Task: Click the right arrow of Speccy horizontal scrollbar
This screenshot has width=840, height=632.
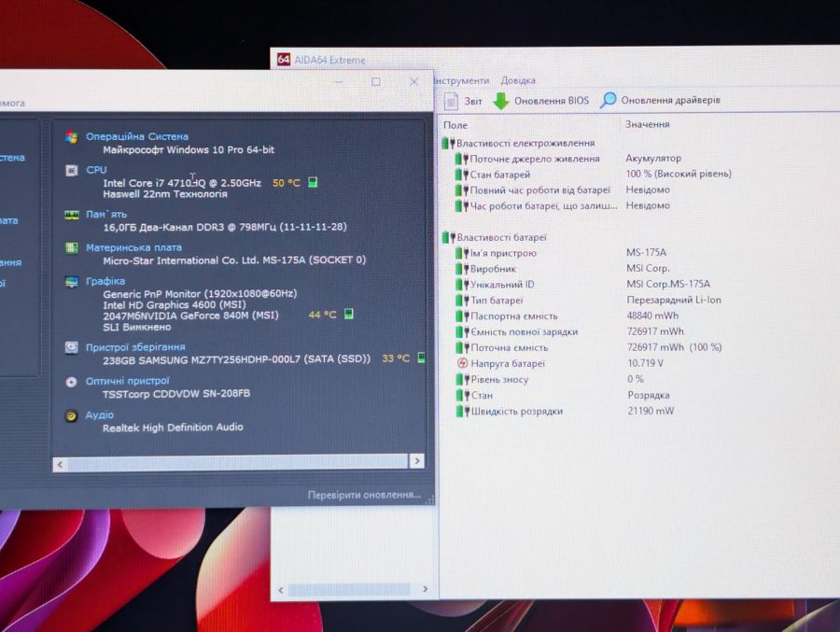Action: coord(417,461)
